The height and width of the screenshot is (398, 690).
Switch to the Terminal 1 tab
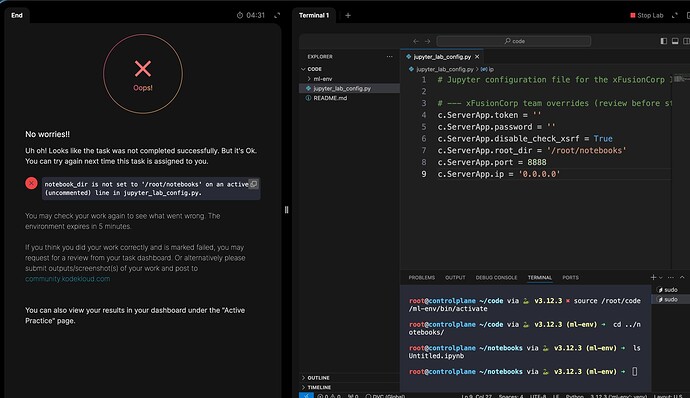(x=314, y=15)
